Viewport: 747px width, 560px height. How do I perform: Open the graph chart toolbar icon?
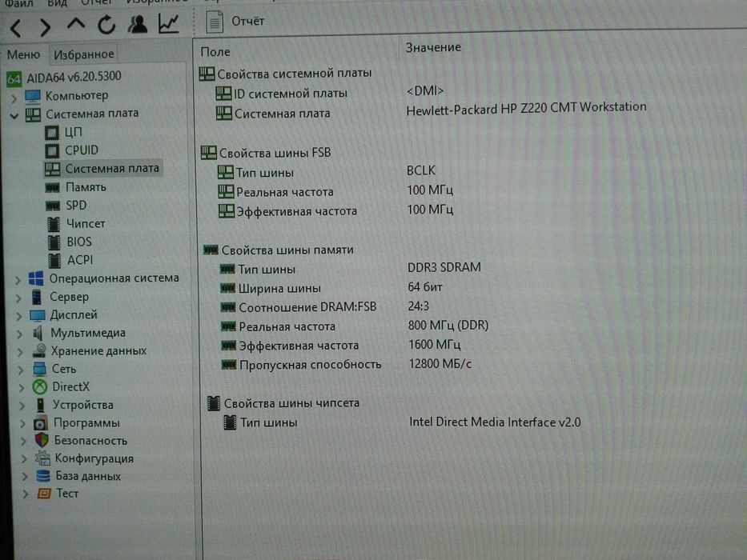tap(169, 23)
